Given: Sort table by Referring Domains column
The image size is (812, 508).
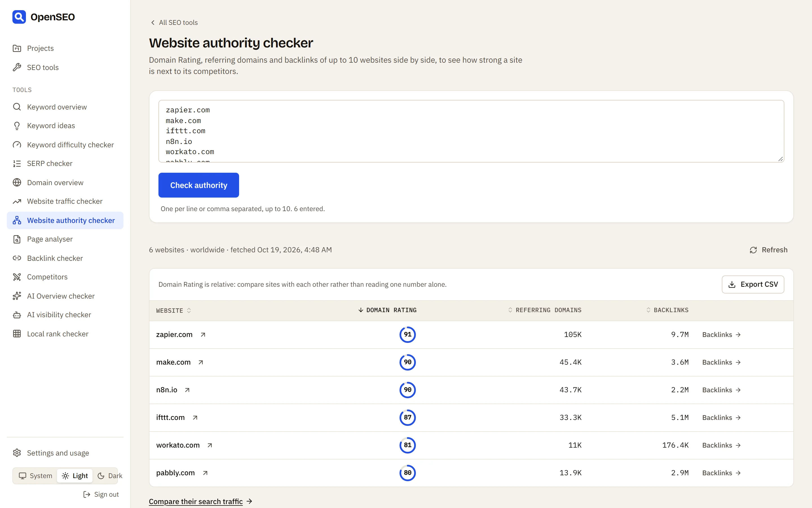Looking at the screenshot, I should 545,310.
